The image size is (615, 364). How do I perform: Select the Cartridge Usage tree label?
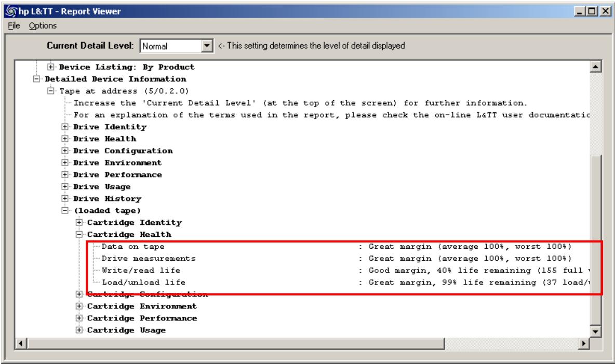tap(126, 330)
